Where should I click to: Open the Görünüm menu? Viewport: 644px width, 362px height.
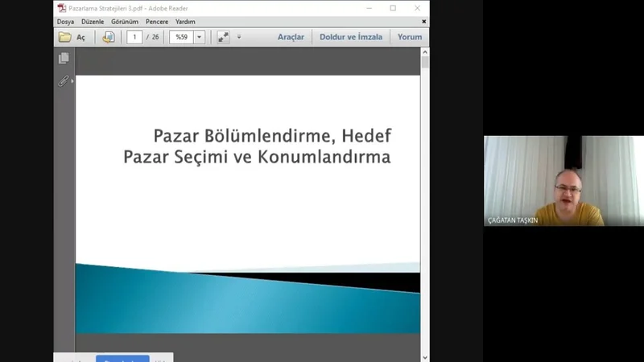click(x=125, y=22)
